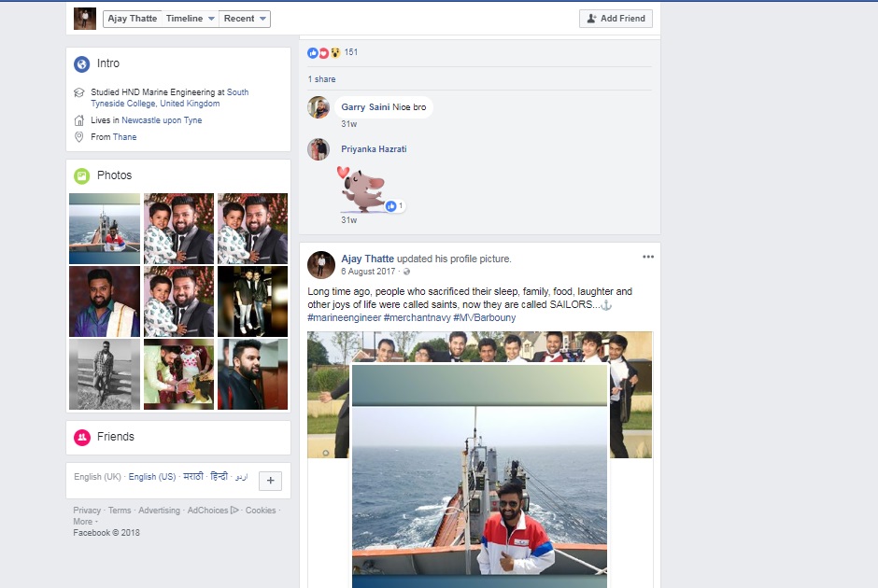Click the globe icon beside Intro
This screenshot has width=878, height=588.
click(x=82, y=63)
